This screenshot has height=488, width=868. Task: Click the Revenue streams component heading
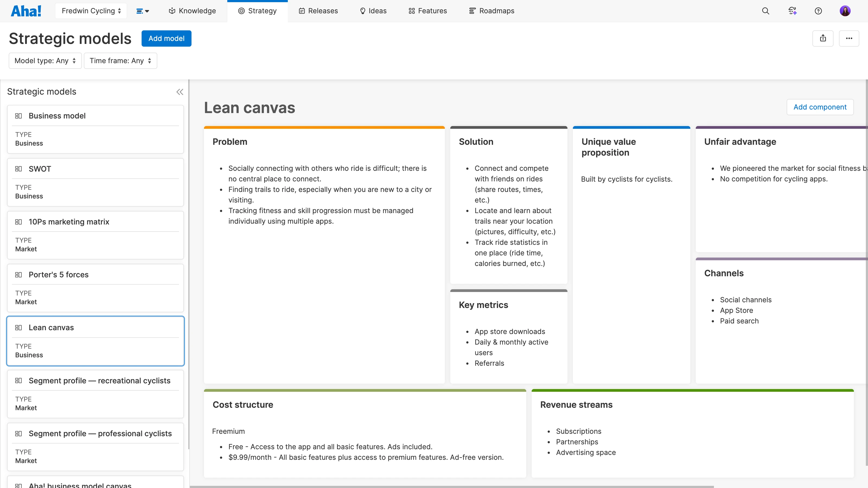(576, 405)
